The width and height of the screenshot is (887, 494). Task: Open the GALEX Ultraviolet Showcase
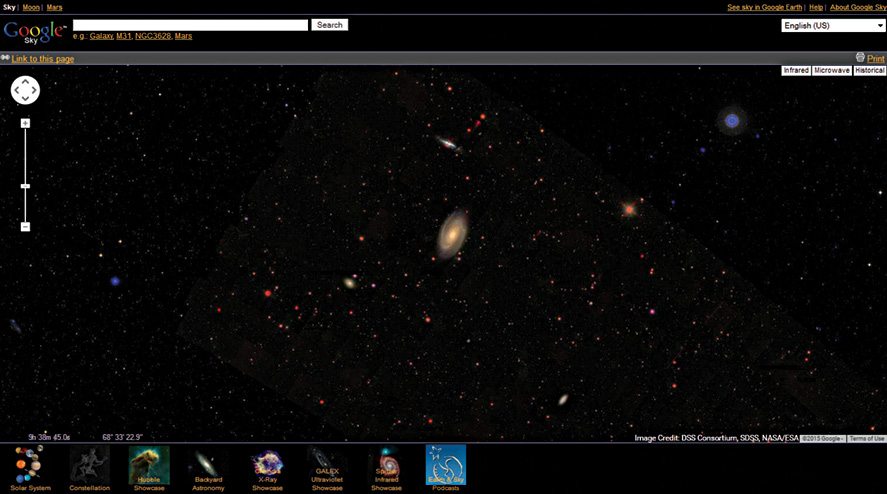point(327,466)
